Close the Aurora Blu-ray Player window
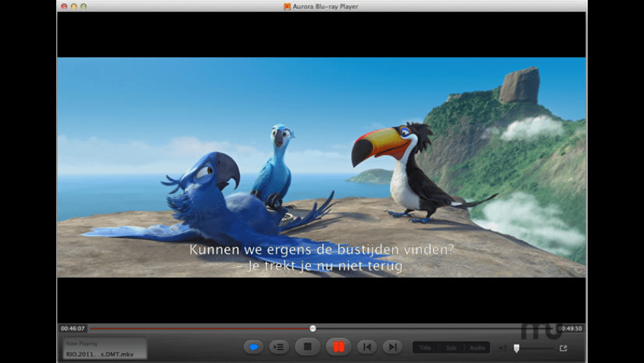Image resolution: width=644 pixels, height=363 pixels. (64, 6)
